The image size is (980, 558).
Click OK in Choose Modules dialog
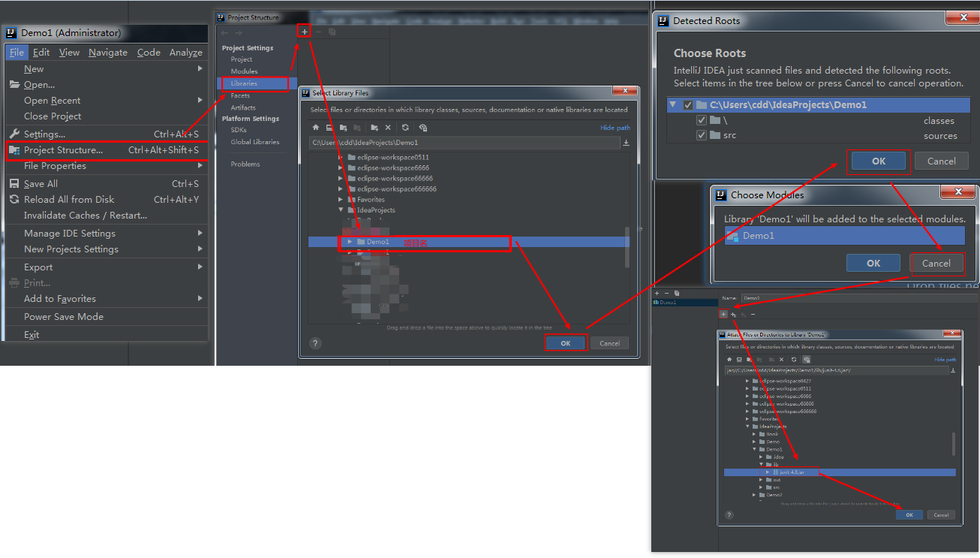point(873,263)
